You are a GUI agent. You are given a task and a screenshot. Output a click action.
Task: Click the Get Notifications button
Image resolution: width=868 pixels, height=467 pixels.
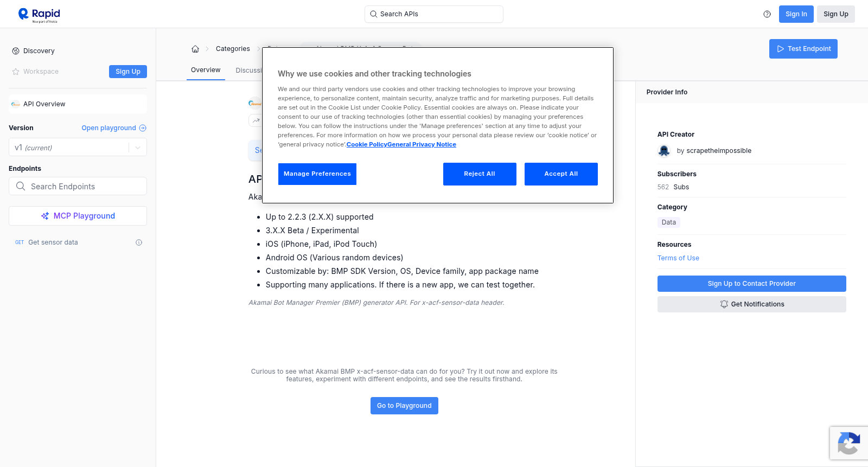coord(752,304)
